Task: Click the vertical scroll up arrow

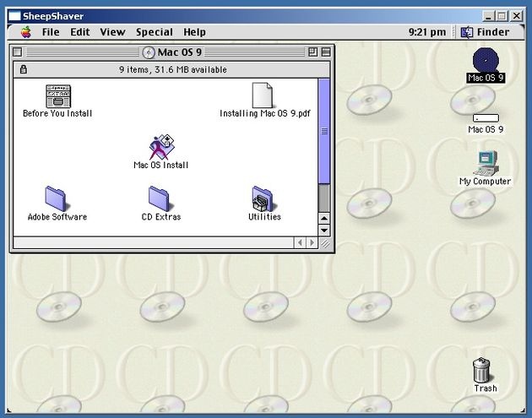Action: click(x=324, y=219)
